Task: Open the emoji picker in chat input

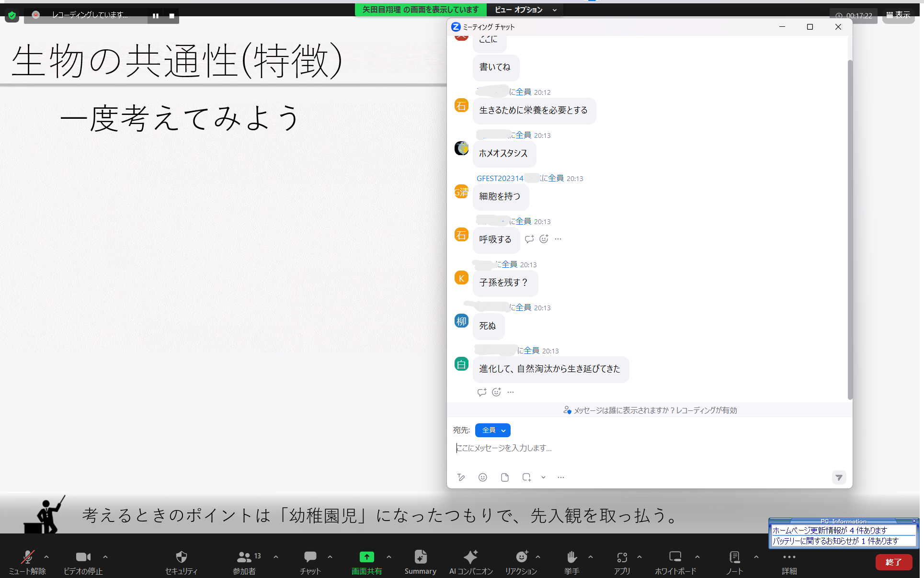Action: click(x=482, y=477)
